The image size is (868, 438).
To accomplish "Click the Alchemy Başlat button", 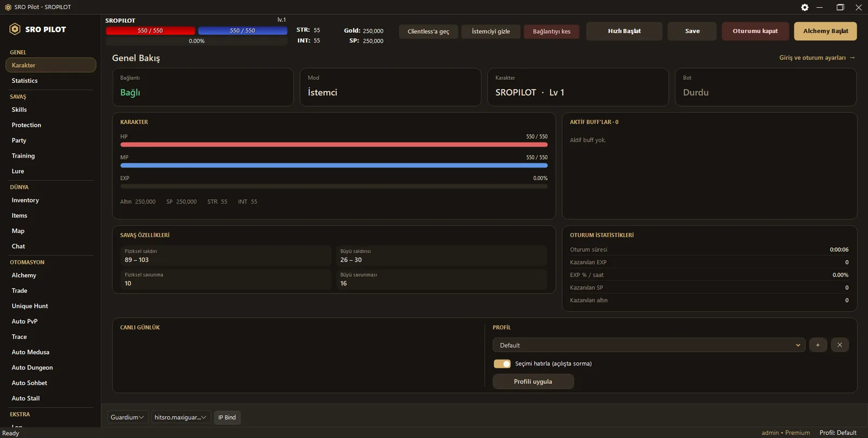I will click(x=825, y=31).
